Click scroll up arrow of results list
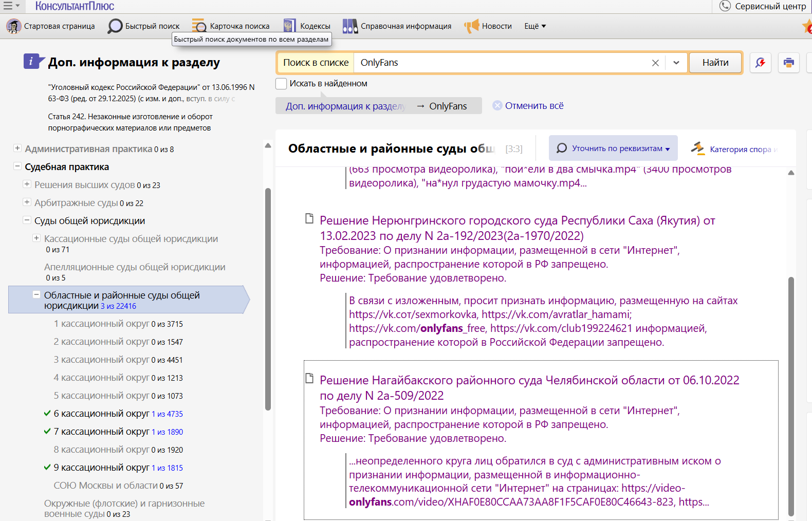 (x=791, y=173)
